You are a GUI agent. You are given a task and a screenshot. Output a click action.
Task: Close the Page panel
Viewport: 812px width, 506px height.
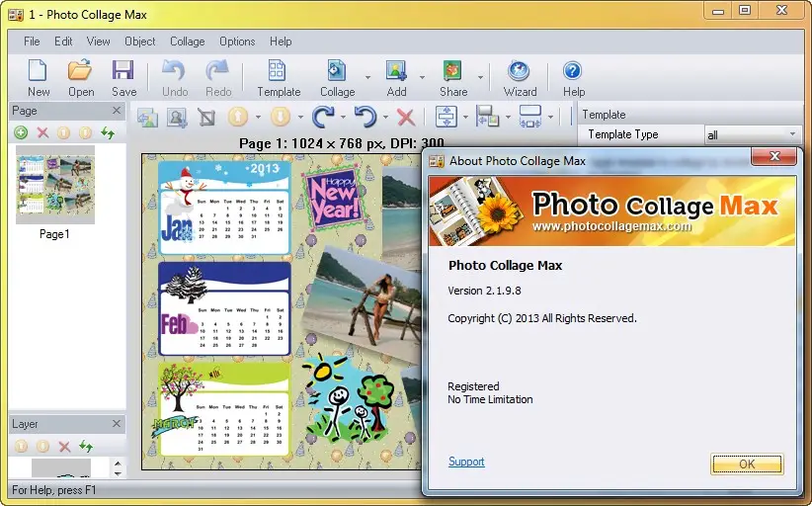(117, 111)
